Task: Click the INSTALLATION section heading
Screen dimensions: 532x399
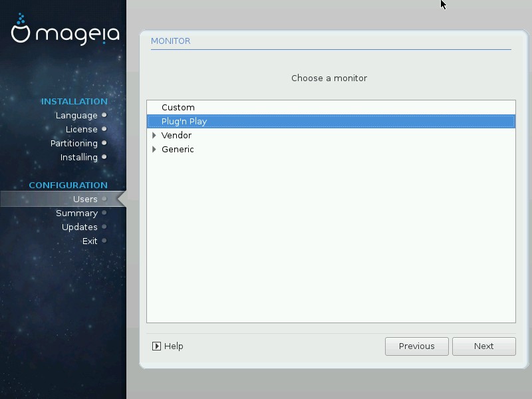Action: coord(74,102)
